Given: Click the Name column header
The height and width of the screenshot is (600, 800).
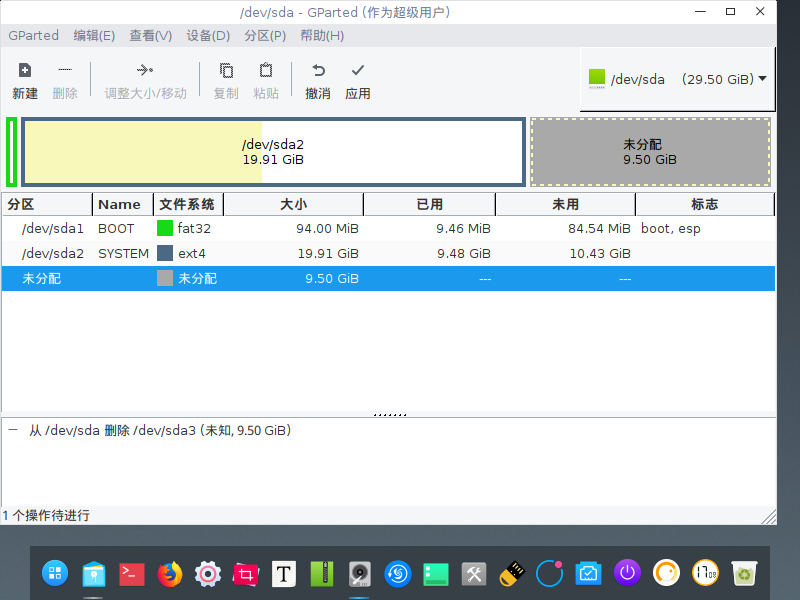Looking at the screenshot, I should click(x=123, y=205).
